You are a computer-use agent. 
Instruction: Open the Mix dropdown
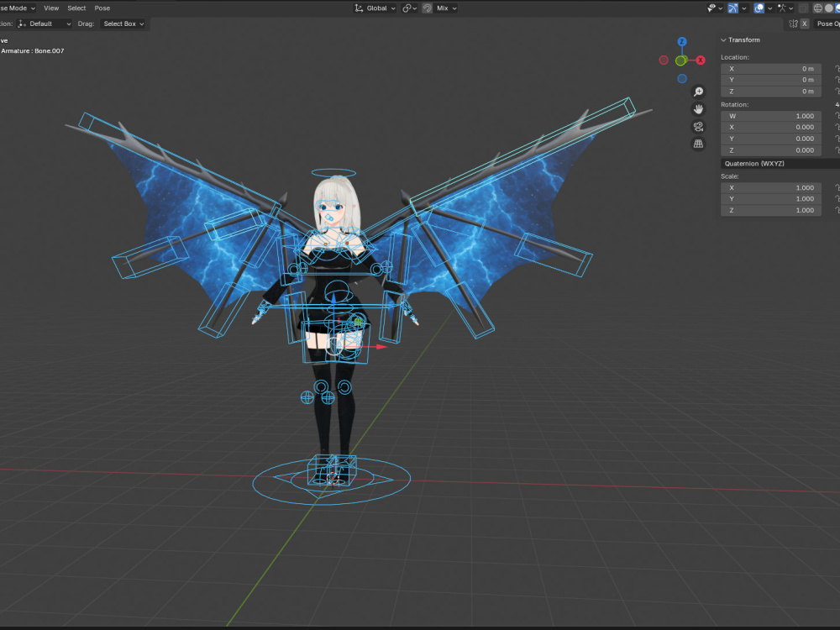coord(446,8)
